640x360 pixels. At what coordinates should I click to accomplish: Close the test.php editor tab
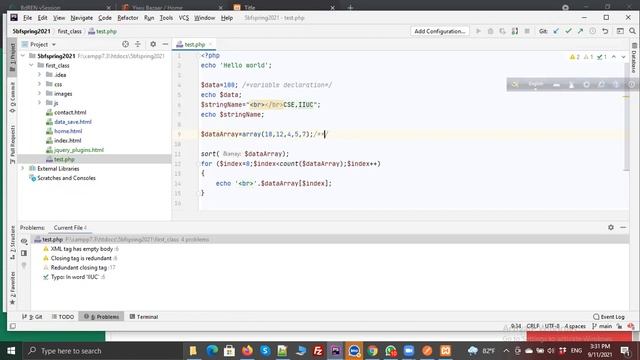point(211,44)
